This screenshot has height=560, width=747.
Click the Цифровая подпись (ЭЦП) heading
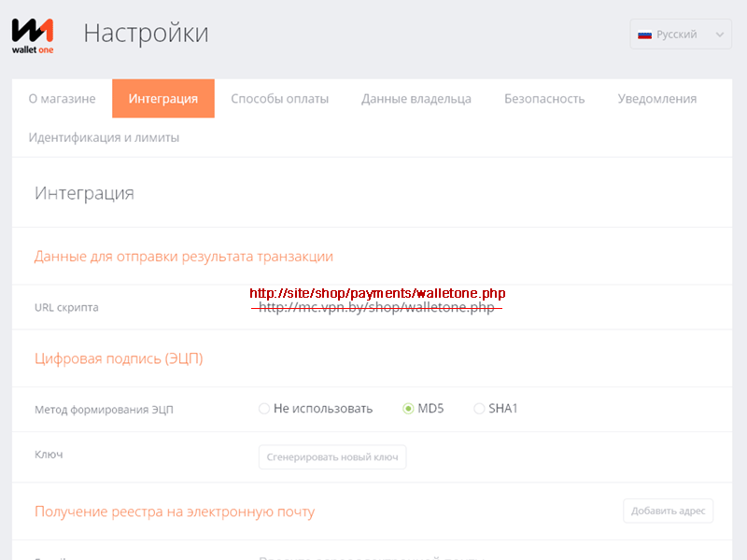(119, 358)
